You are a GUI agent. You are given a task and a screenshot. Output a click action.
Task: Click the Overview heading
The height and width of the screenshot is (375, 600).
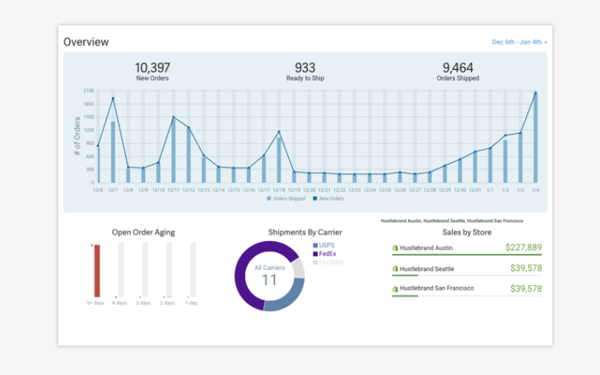click(86, 42)
